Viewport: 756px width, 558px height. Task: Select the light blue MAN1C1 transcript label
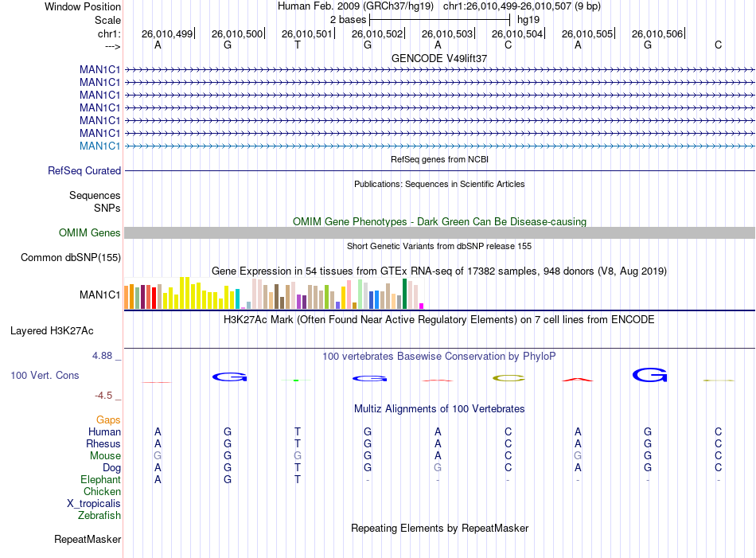point(99,146)
